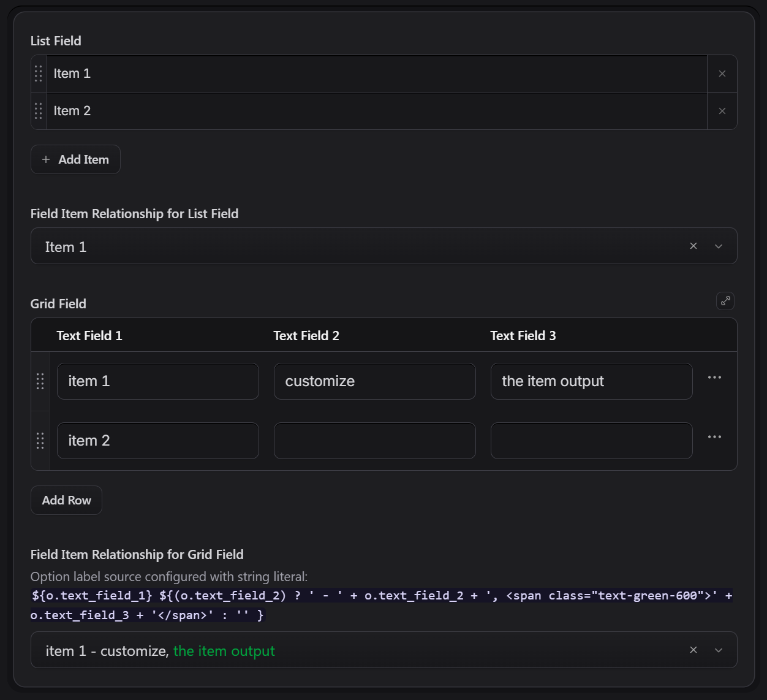The image size is (767, 700).
Task: Remove Item 2 from the list
Action: pyautogui.click(x=722, y=111)
